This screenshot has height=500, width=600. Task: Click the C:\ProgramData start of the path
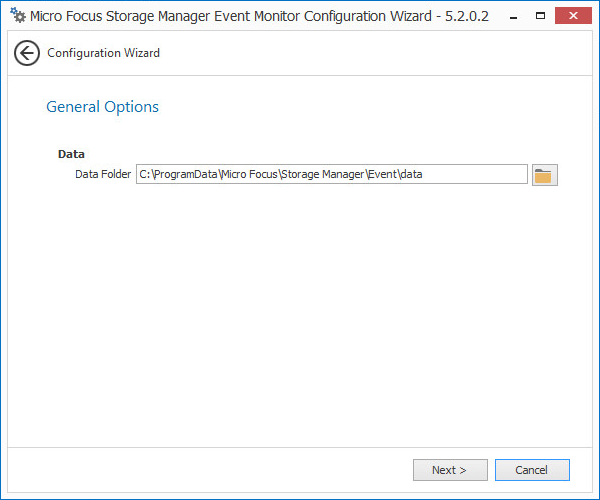[x=169, y=175]
